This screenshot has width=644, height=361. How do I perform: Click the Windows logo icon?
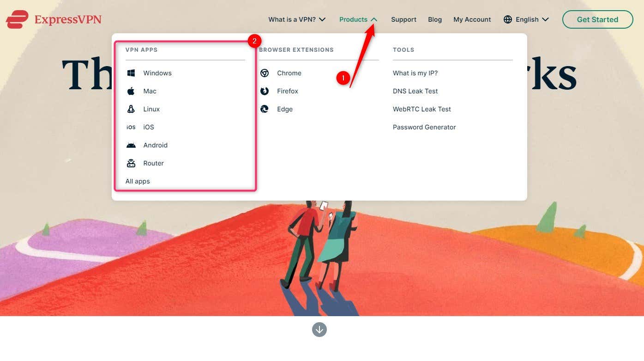[131, 73]
